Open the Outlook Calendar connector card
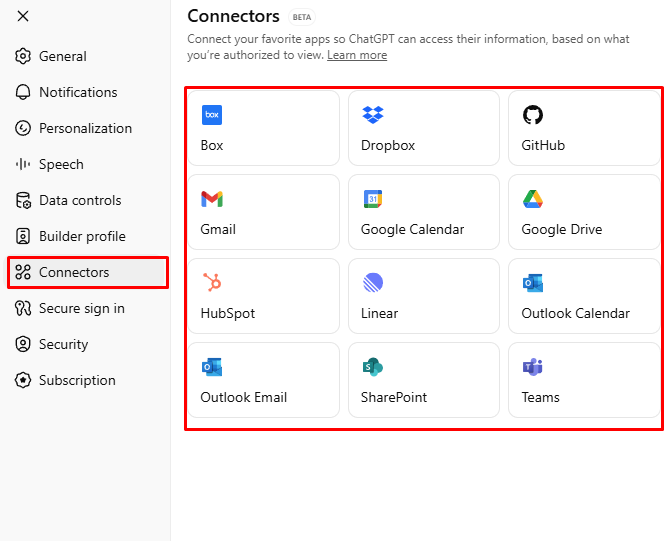The width and height of the screenshot is (672, 541). (x=584, y=296)
